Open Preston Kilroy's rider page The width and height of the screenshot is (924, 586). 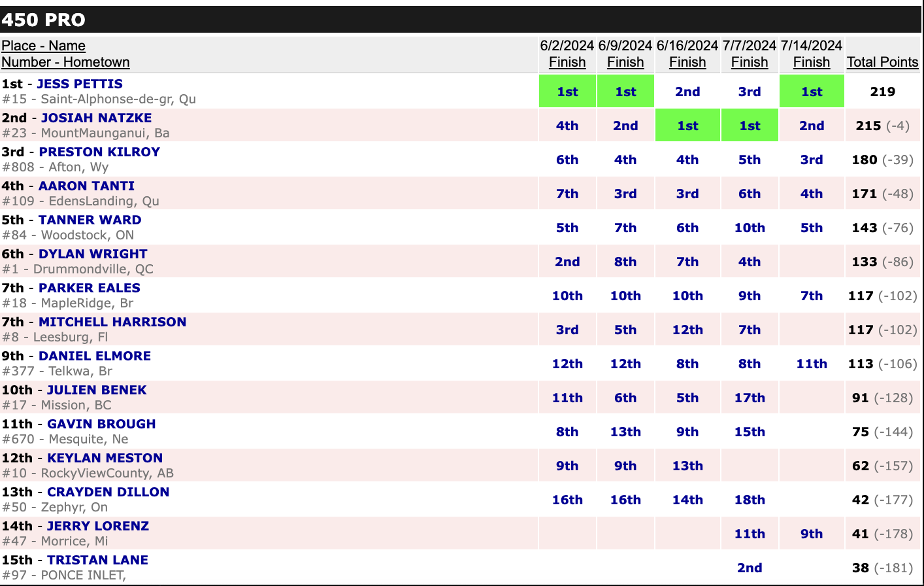[99, 152]
